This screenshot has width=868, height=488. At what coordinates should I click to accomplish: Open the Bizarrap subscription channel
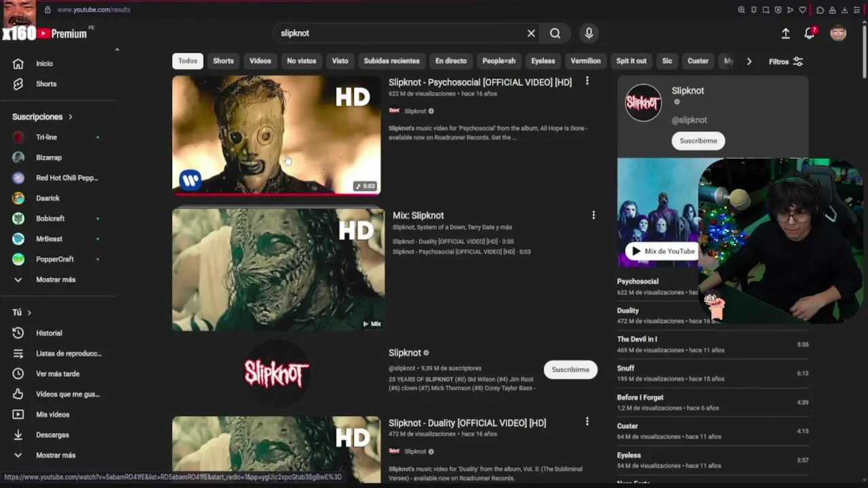[x=49, y=157]
